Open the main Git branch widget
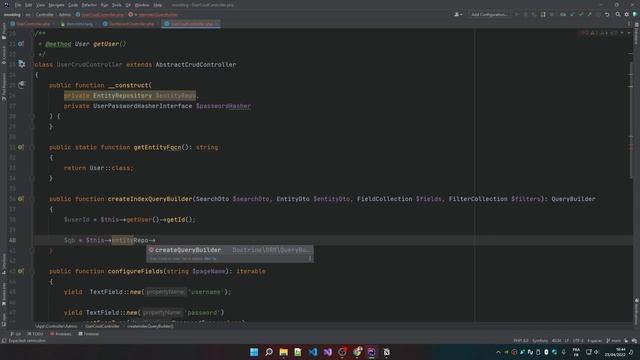The height and width of the screenshot is (360, 640). [x=613, y=341]
